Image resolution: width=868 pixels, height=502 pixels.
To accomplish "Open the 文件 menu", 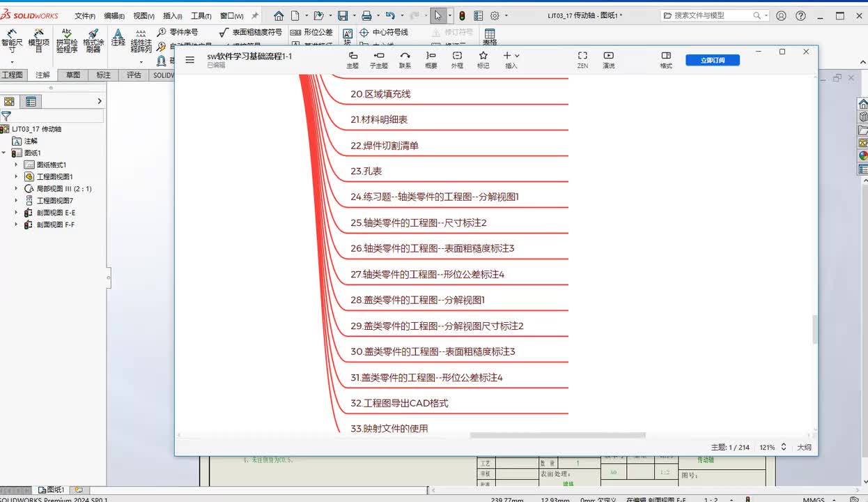I will point(85,15).
